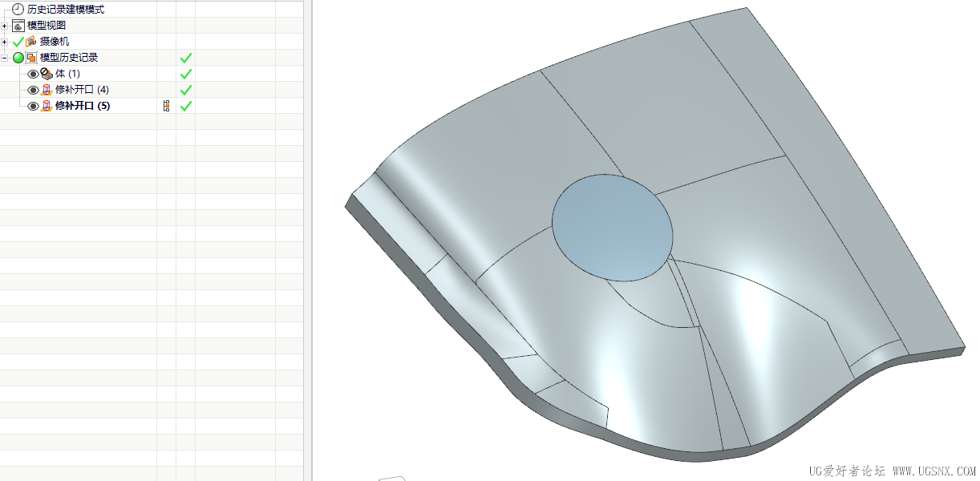Viewport: 980px width, 481px height.
Task: Click the green sphere icon beside 模型历史记录
Action: click(18, 58)
